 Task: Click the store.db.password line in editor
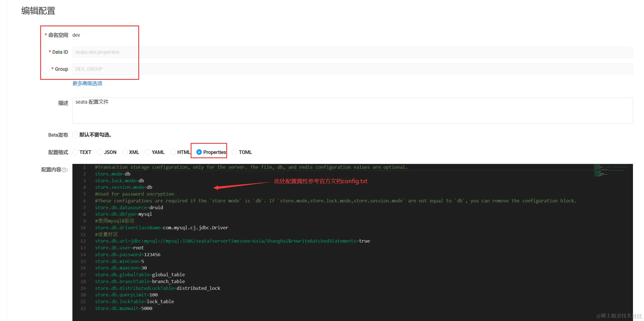click(x=128, y=254)
